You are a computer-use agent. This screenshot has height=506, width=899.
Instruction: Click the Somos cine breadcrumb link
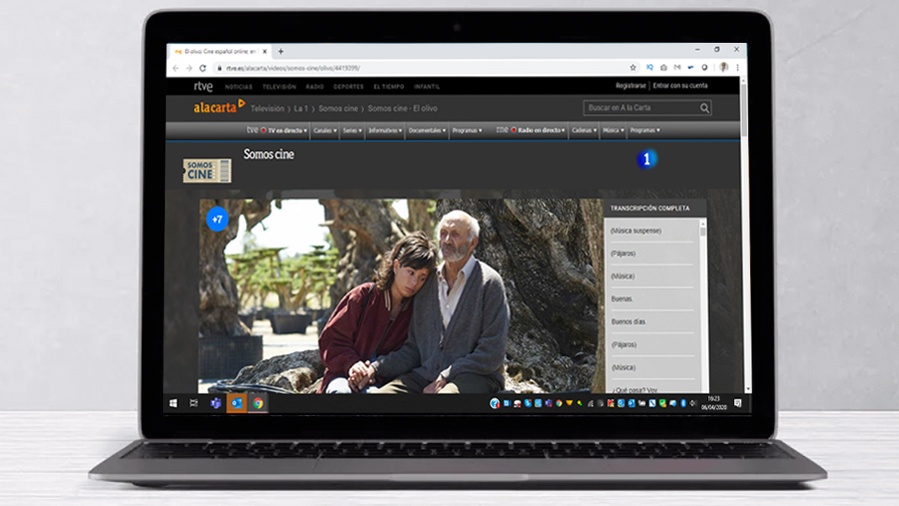click(x=338, y=108)
